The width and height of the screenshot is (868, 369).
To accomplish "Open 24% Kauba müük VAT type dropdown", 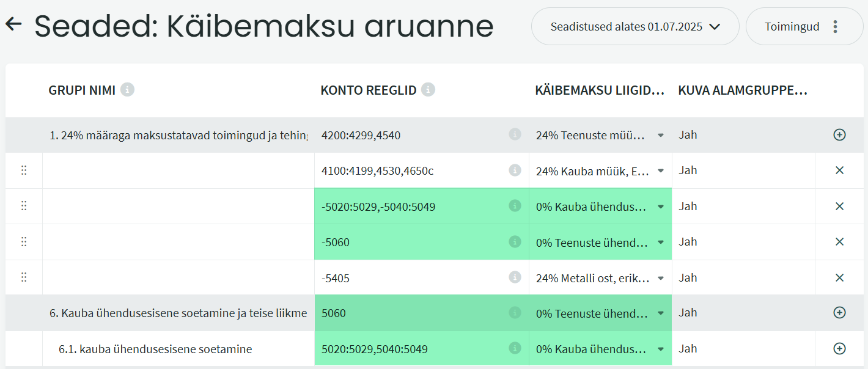I will point(660,170).
